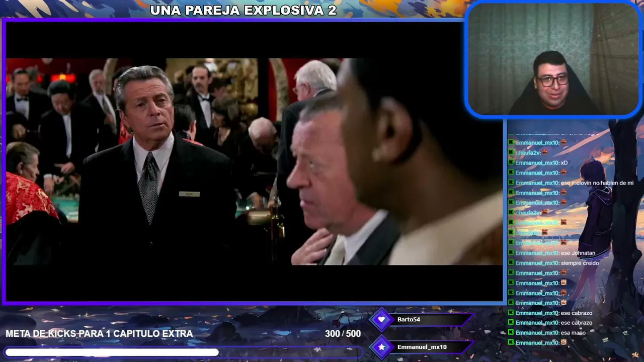
Task: Click the green badge beside the 'xD' message
Action: [511, 163]
